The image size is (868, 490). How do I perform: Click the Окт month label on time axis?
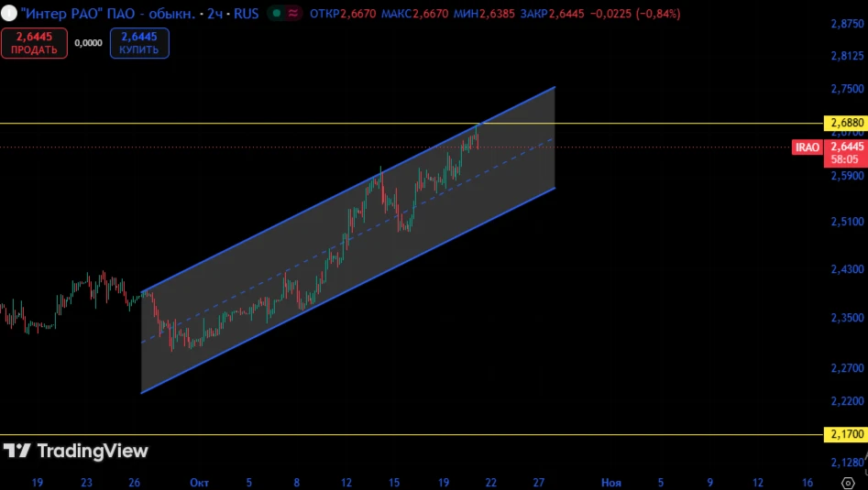pos(199,483)
